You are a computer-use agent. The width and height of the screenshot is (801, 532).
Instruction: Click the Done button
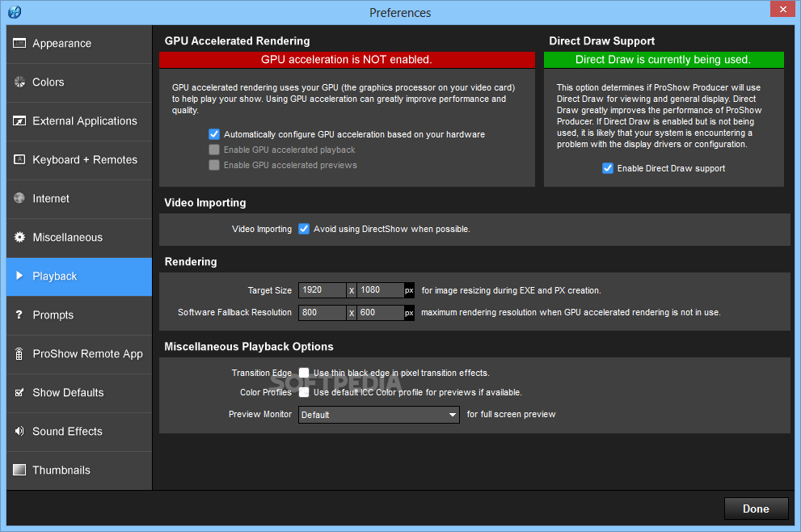click(x=756, y=509)
